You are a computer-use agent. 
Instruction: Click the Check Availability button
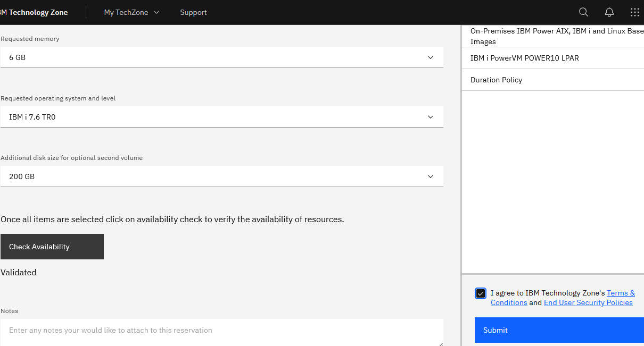tap(52, 247)
